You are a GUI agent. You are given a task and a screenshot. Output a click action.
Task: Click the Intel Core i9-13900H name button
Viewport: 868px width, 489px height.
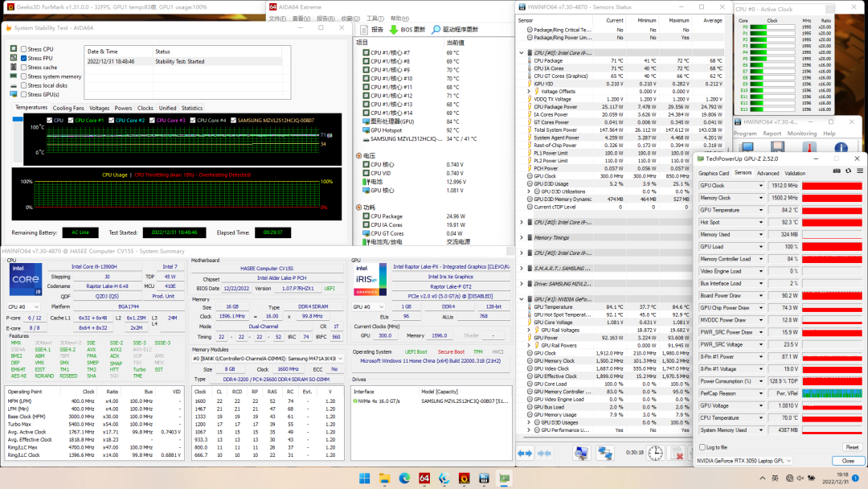tap(94, 267)
